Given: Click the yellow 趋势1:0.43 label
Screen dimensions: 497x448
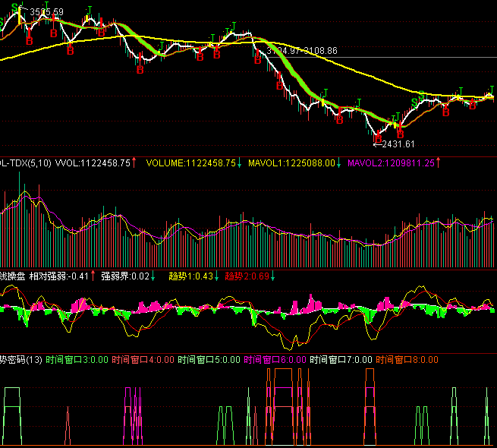Looking at the screenshot, I should [190, 276].
